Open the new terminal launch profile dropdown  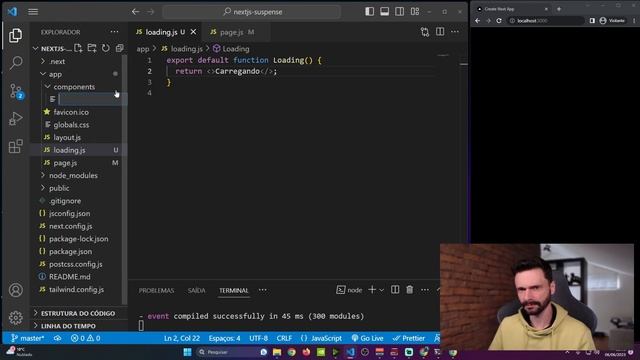[382, 290]
